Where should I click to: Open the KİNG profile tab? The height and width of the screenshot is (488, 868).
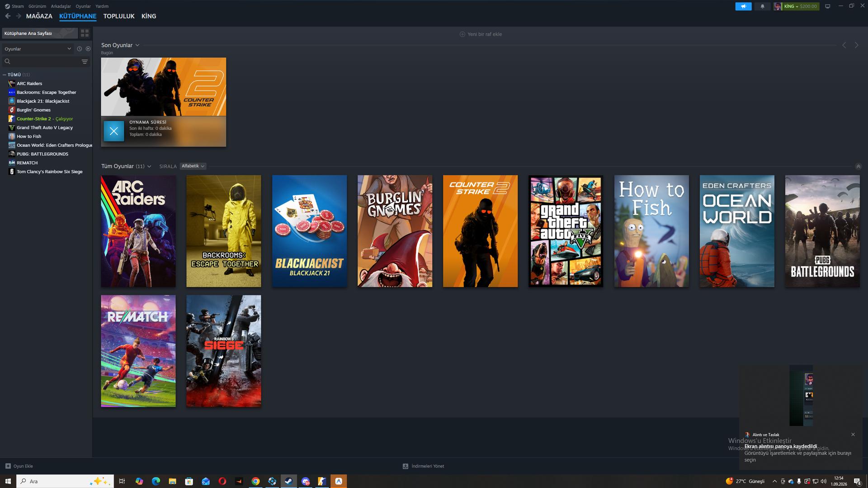click(149, 16)
